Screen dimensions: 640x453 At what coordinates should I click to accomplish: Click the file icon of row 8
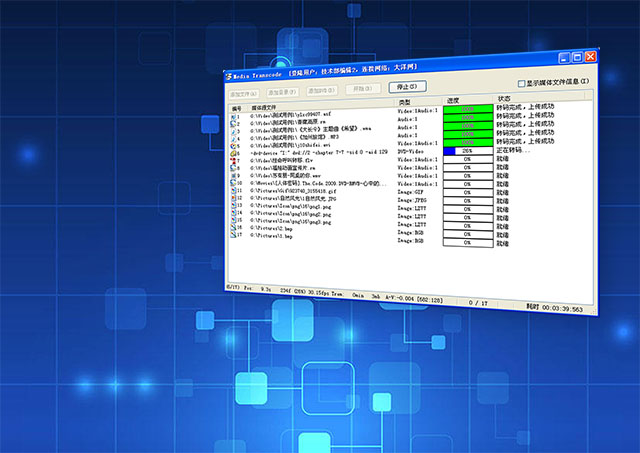pos(233,168)
